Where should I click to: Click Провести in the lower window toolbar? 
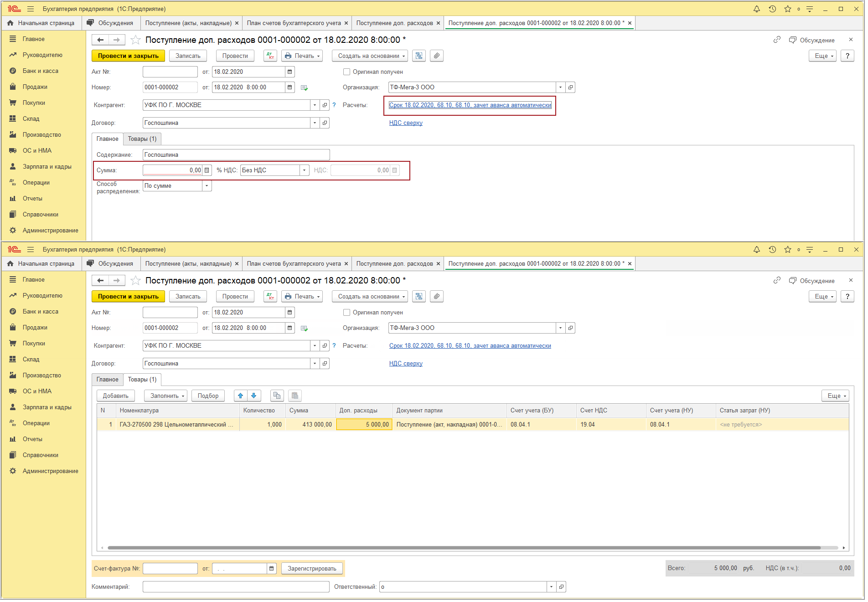(235, 297)
